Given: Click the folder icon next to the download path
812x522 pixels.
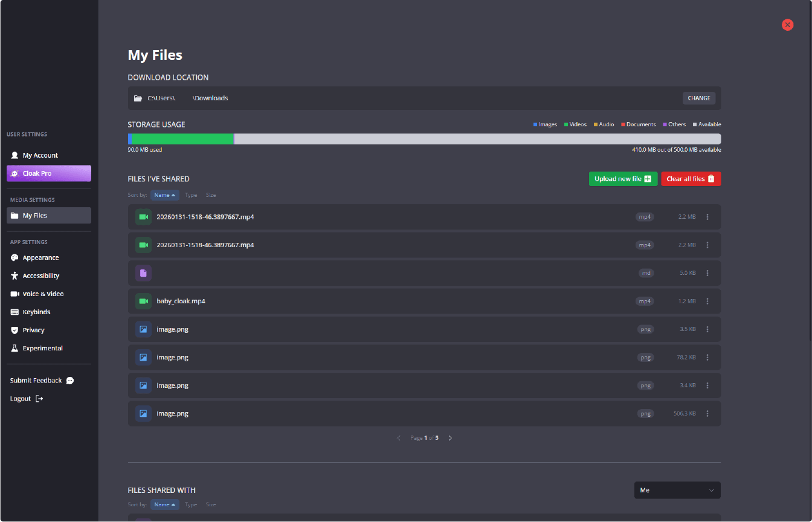Looking at the screenshot, I should pyautogui.click(x=137, y=98).
